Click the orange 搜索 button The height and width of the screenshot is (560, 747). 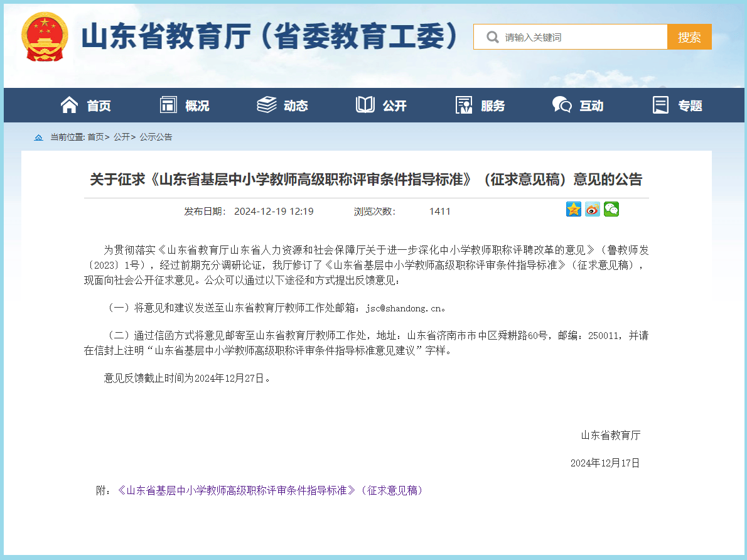coord(689,37)
